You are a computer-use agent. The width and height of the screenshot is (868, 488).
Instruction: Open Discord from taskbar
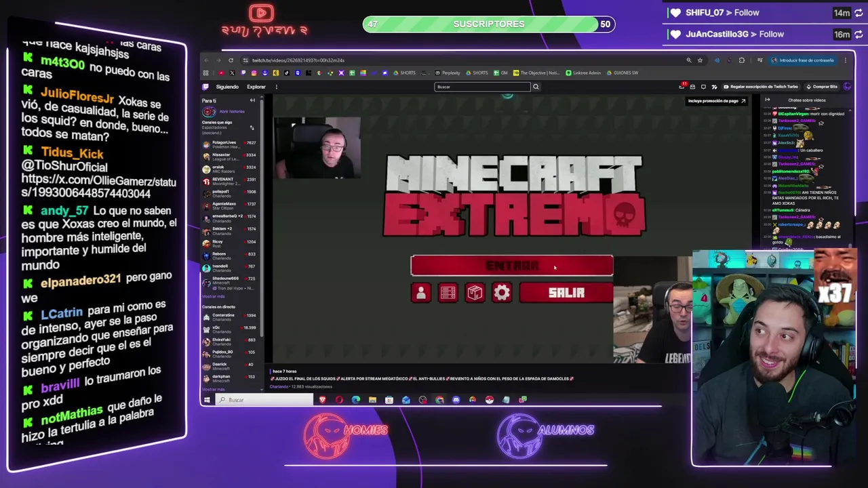456,400
